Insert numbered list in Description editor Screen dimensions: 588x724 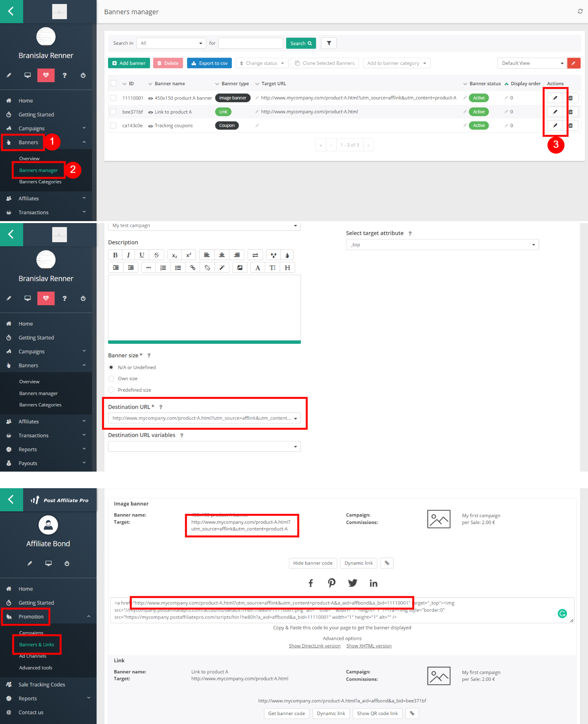point(163,268)
